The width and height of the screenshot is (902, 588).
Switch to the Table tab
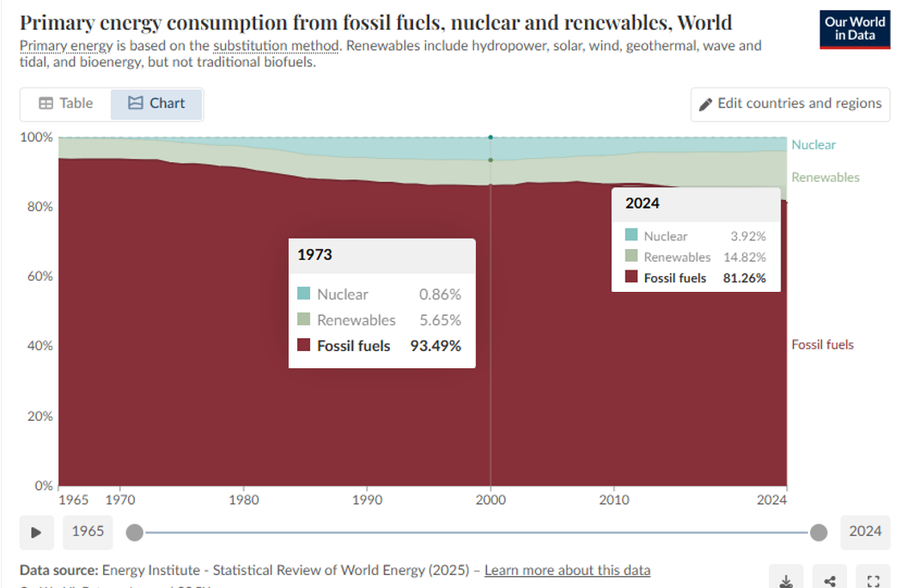66,104
